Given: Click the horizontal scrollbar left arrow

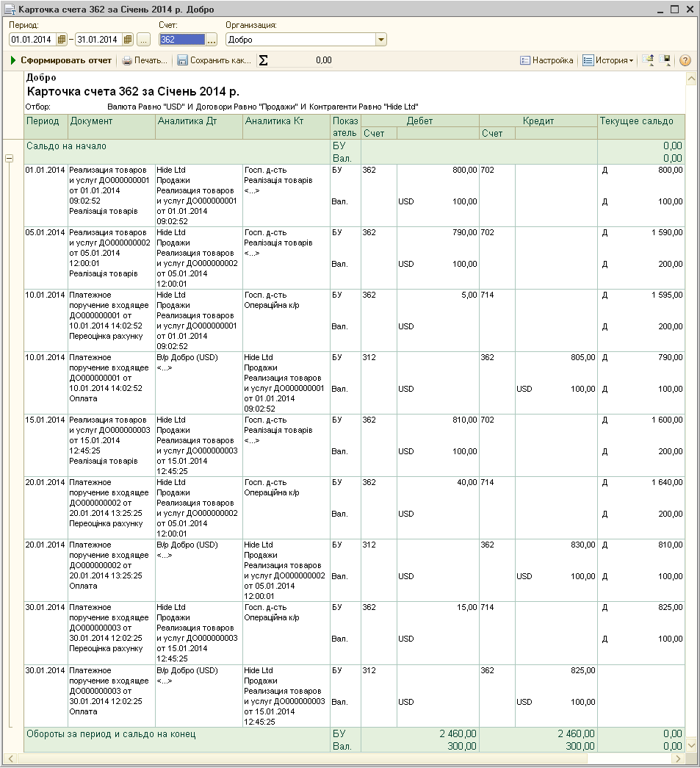Looking at the screenshot, I should pos(11,758).
